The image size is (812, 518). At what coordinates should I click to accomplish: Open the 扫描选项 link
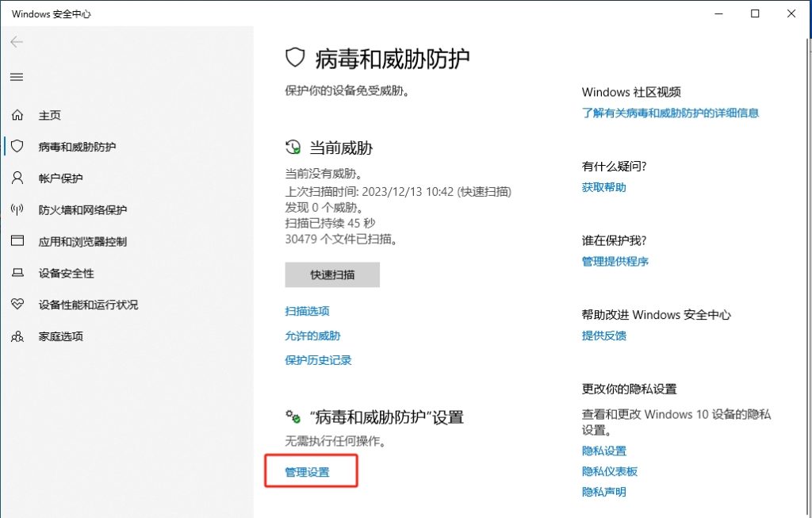point(307,312)
